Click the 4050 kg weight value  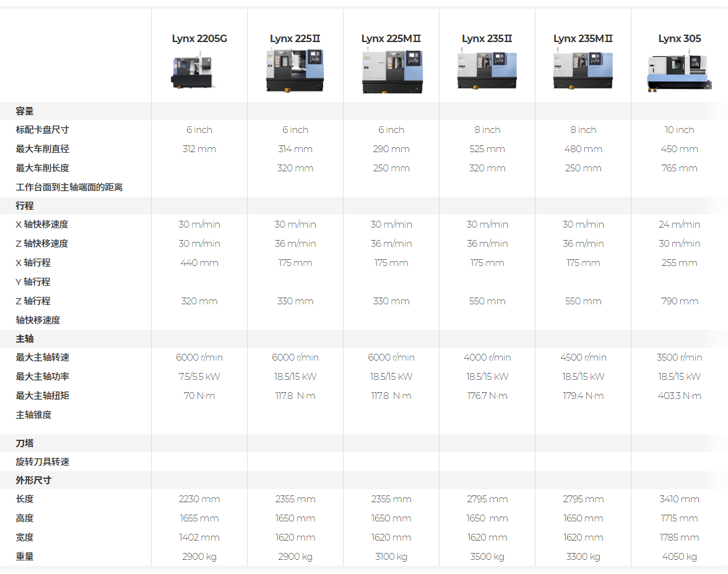[679, 556]
